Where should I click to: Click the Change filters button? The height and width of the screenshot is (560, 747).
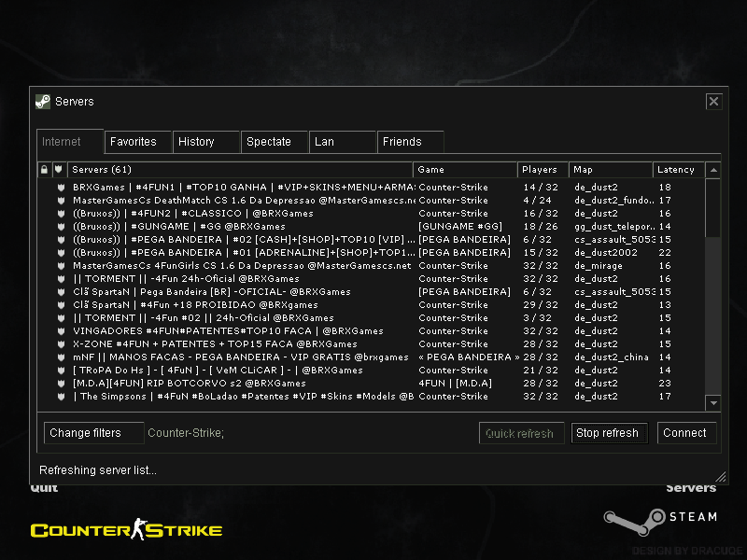click(94, 433)
